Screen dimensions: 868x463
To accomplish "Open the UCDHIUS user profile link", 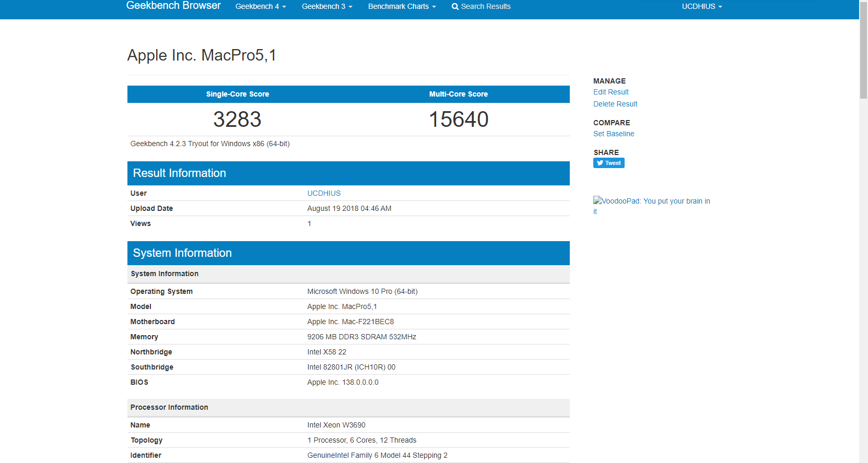I will (324, 193).
